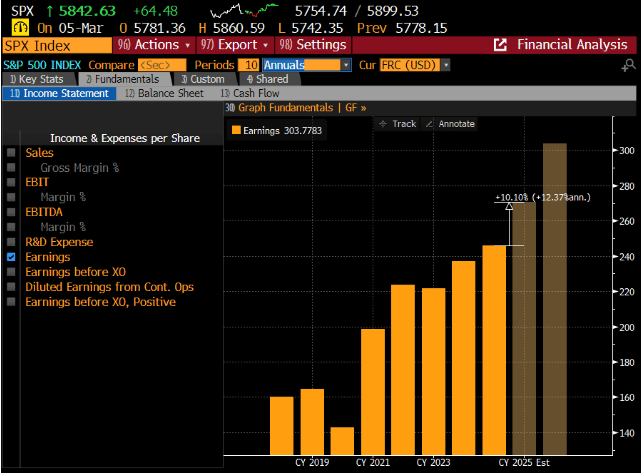Image resolution: width=641 pixels, height=473 pixels.
Task: Open the Export dropdown menu
Action: [235, 45]
